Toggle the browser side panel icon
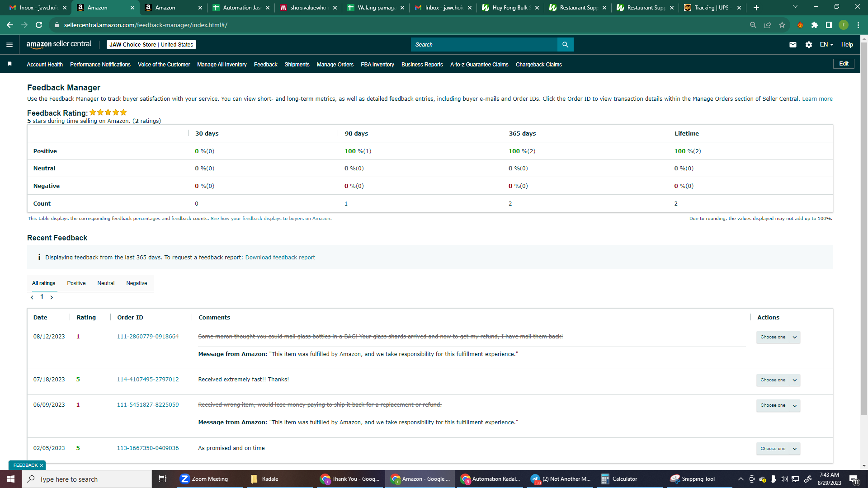Screen dimensions: 868x488 pos(829,25)
